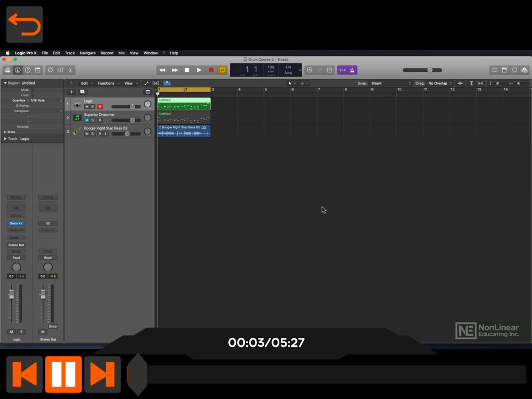This screenshot has width=532, height=399.
Task: Open the Drag No Overlap dropdown
Action: pos(440,84)
